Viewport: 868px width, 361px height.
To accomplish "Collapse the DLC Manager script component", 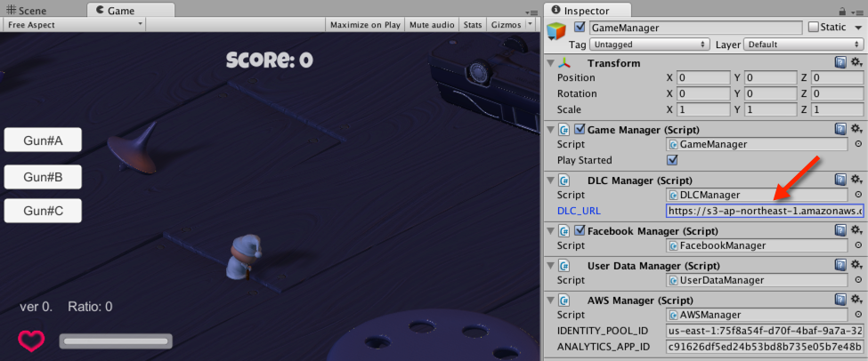I will (549, 180).
